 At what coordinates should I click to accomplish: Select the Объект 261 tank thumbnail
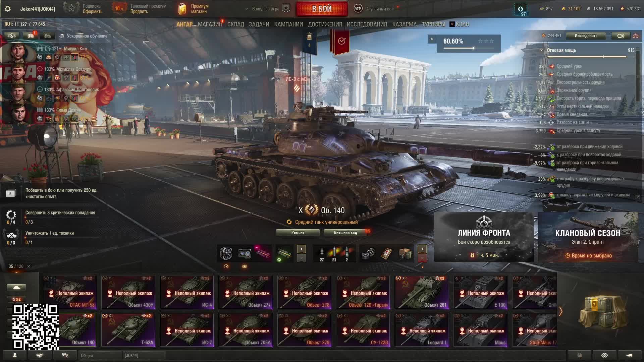[422, 292]
